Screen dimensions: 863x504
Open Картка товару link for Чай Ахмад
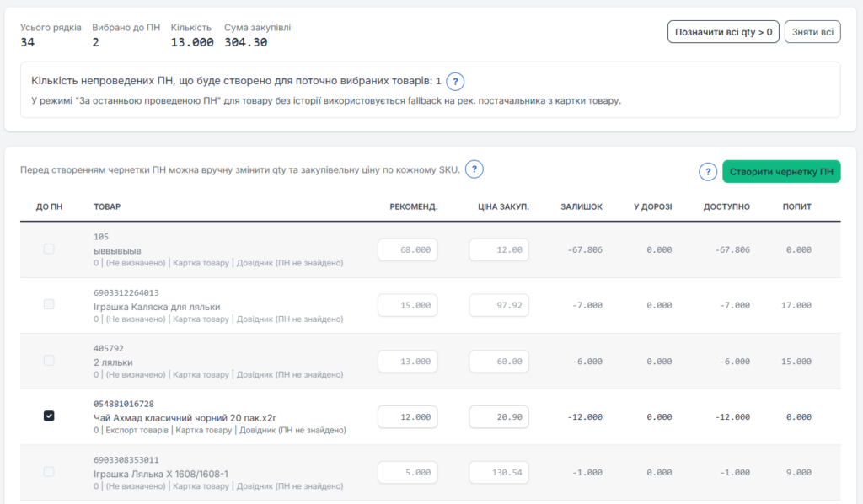(202, 430)
